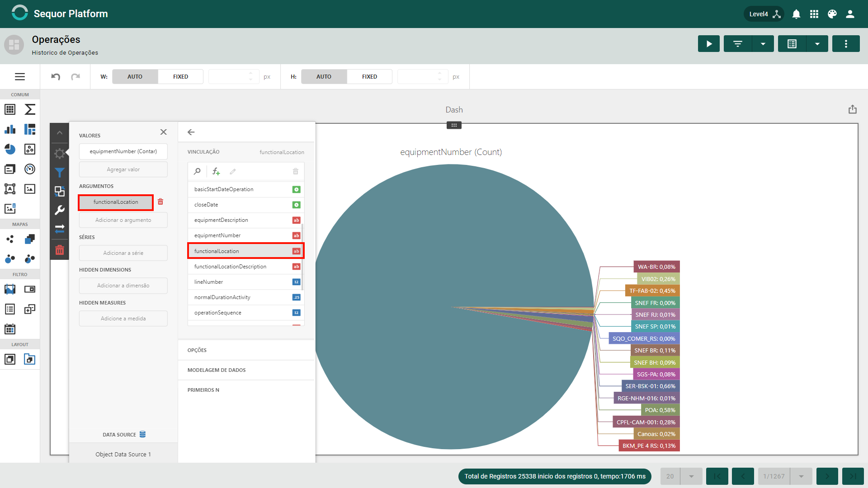The image size is (868, 488).
Task: Select the functionalLocation argument
Action: (x=116, y=202)
